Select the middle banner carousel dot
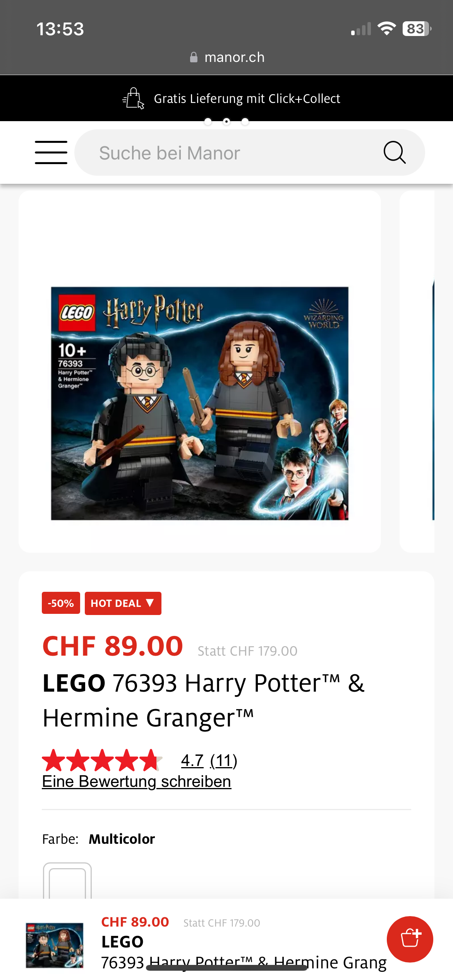Screen dimensions: 453x980 tap(226, 122)
